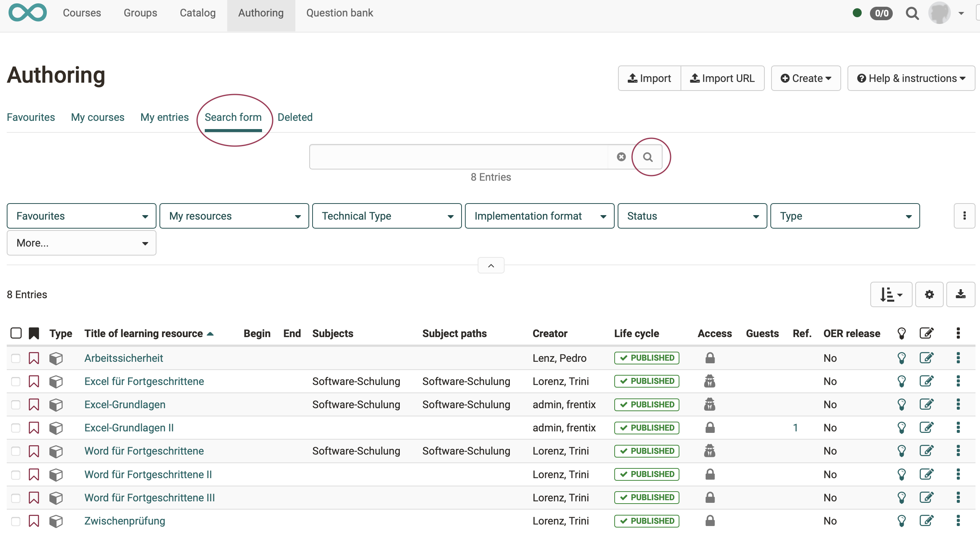Toggle the select-all checkbox in the table header
Image resolution: width=980 pixels, height=538 pixels.
point(16,333)
